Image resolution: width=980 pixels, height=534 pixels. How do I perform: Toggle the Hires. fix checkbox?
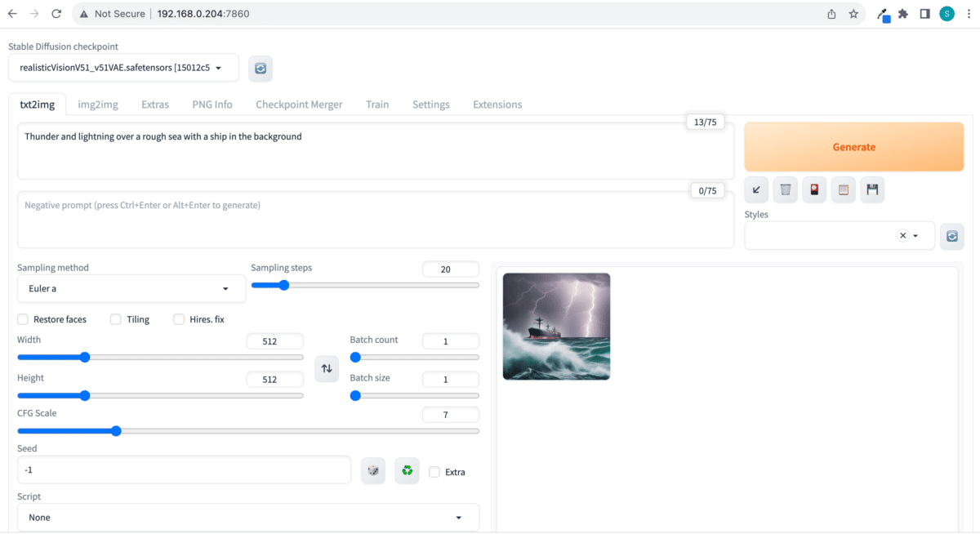(x=179, y=319)
